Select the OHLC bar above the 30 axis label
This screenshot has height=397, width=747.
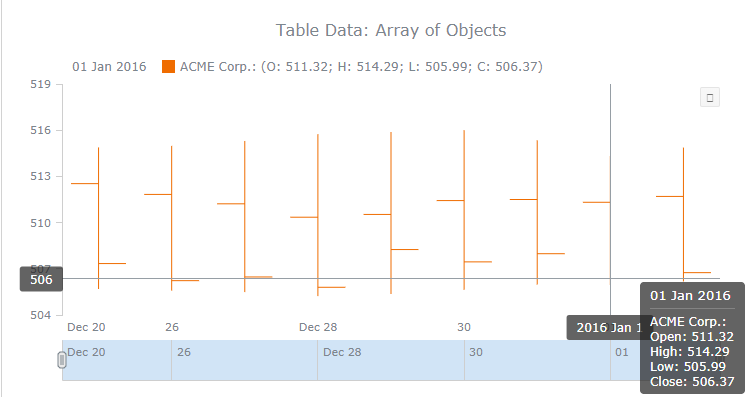click(464, 210)
